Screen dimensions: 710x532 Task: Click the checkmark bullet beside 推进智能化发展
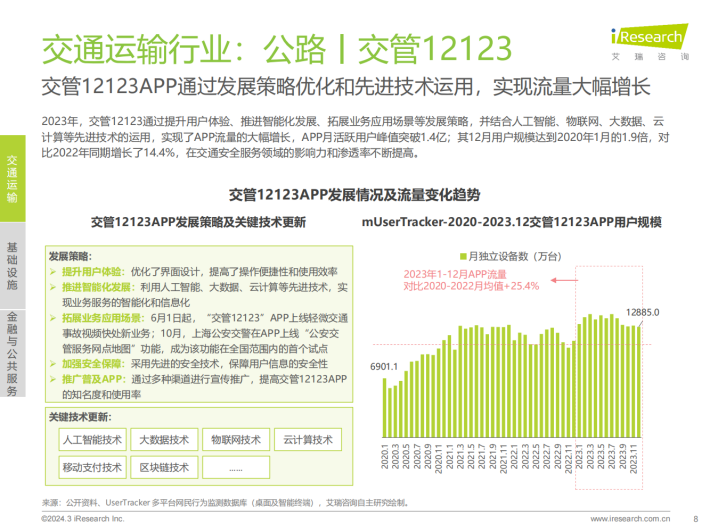pos(55,287)
